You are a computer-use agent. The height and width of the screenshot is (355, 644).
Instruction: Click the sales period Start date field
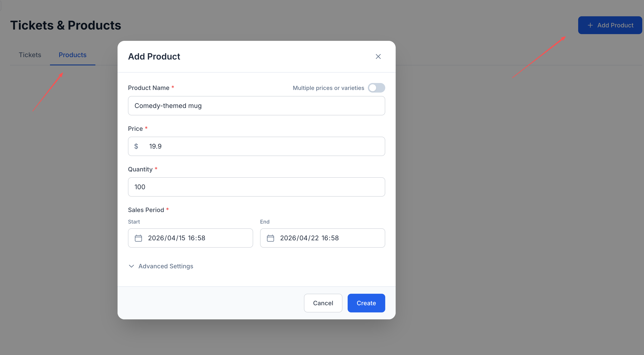(190, 238)
